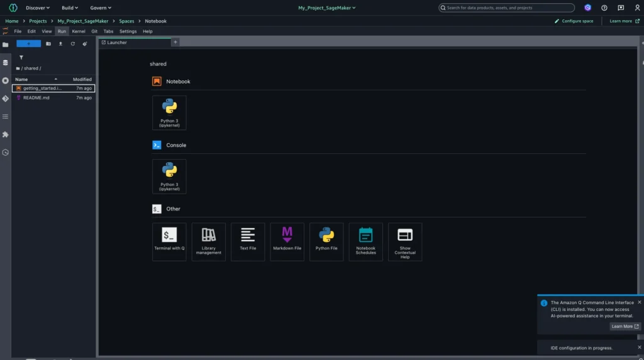The width and height of the screenshot is (644, 360).
Task: Refresh the file browser list
Action: [72, 44]
